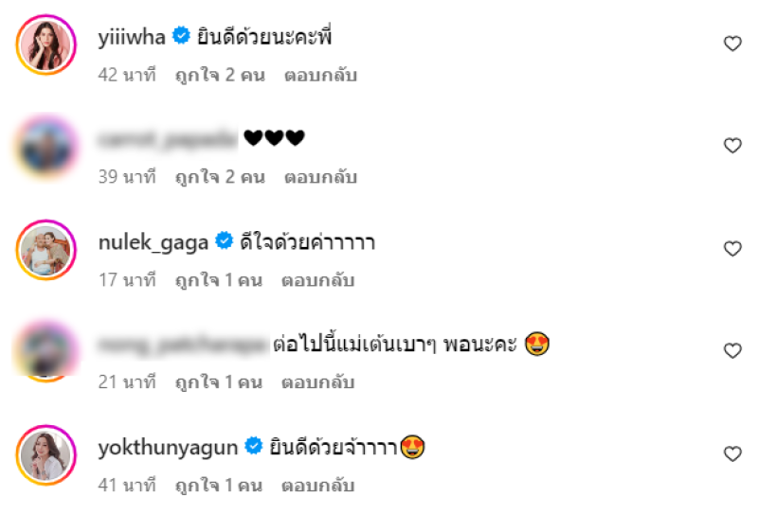Open yokthunyagun's profile picture
Viewport: 758px width, 532px height.
tap(46, 455)
